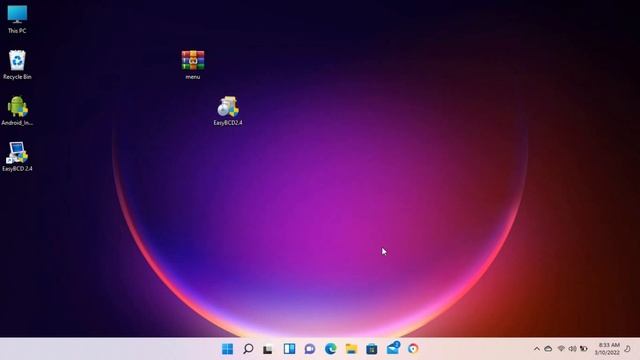Open focus assist moon notification icon
Image resolution: width=640 pixels, height=360 pixels.
[628, 349]
